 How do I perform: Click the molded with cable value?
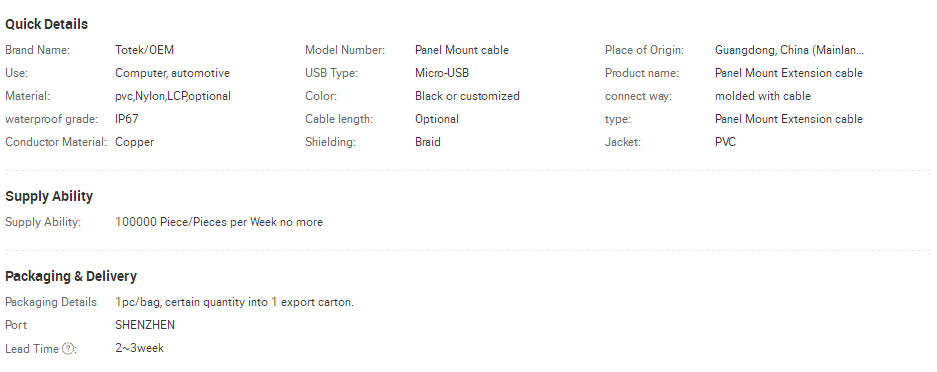click(763, 96)
